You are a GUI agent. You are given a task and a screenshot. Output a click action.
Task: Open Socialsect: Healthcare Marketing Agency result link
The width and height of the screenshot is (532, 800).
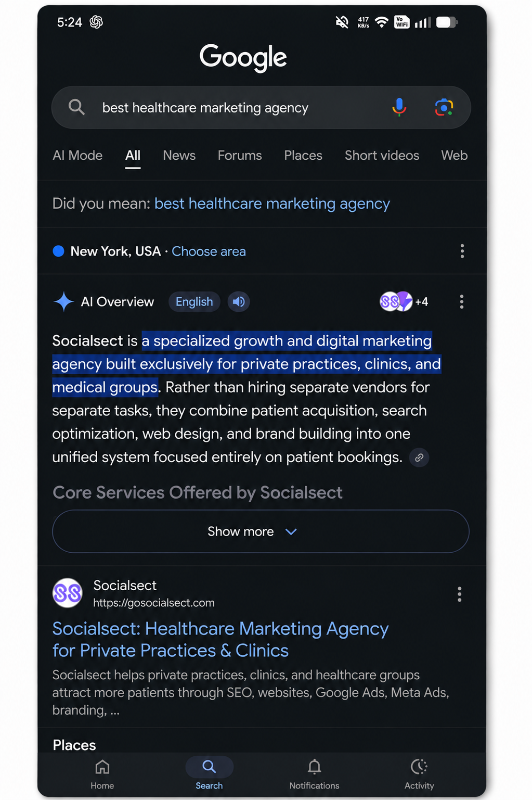tap(220, 640)
